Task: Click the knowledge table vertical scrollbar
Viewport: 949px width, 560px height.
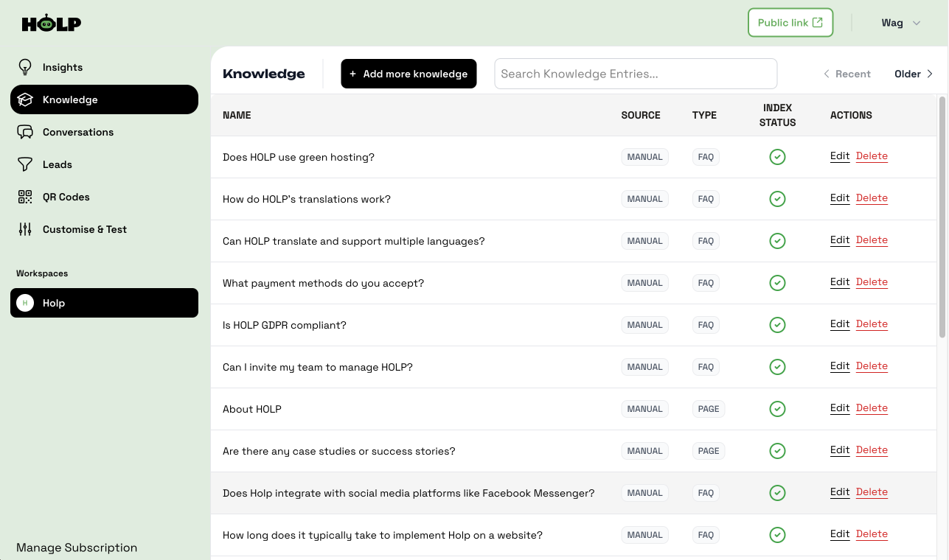Action: (x=942, y=216)
